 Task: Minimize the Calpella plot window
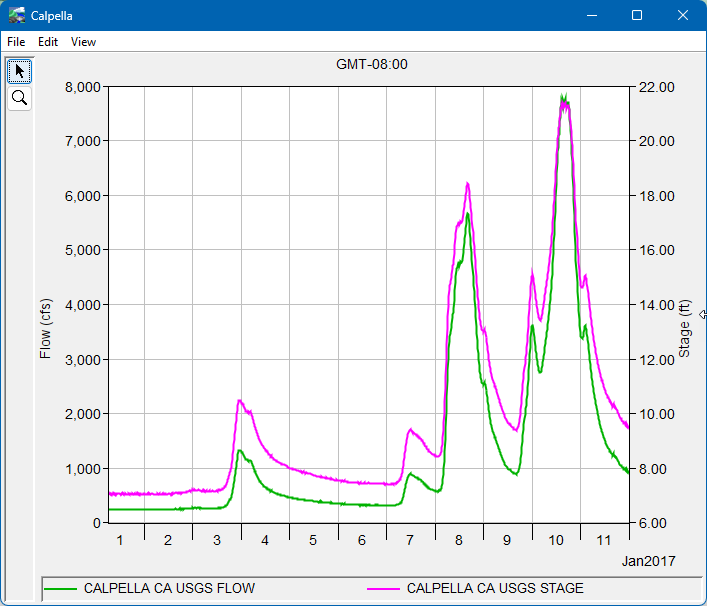pyautogui.click(x=591, y=16)
